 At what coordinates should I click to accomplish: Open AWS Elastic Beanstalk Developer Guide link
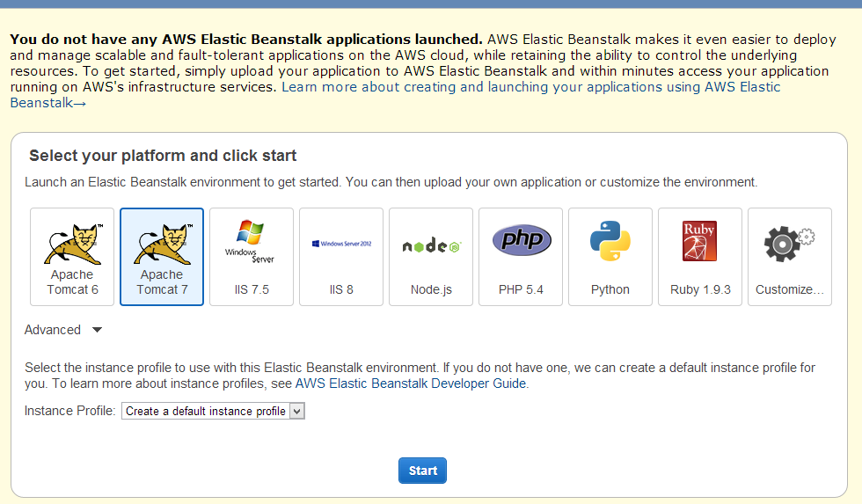(411, 383)
